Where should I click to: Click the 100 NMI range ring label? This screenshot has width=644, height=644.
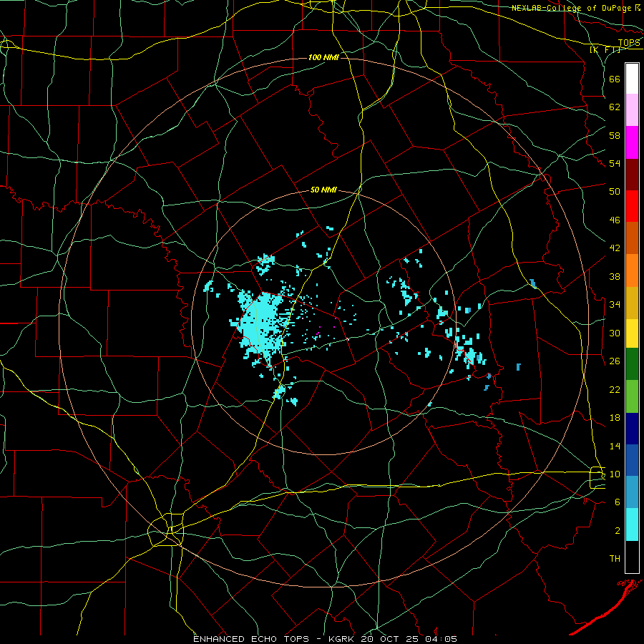tap(323, 57)
